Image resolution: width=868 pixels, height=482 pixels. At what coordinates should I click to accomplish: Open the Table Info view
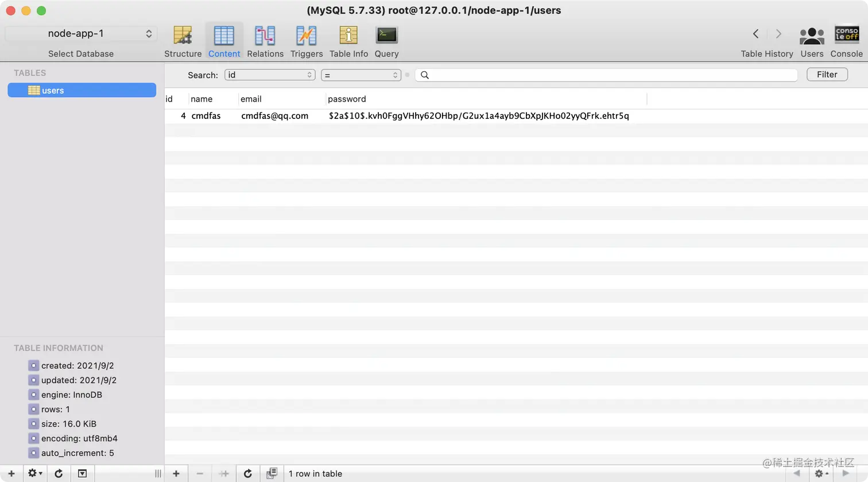(x=348, y=41)
